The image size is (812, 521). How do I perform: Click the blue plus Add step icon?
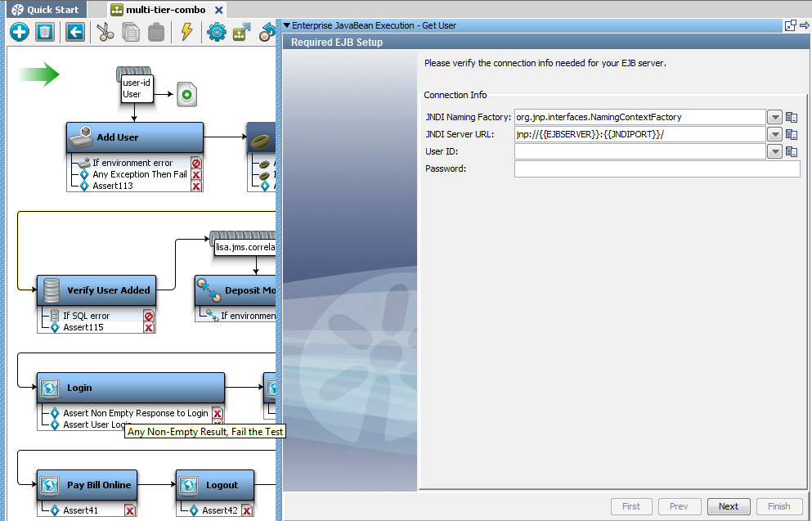click(x=19, y=32)
